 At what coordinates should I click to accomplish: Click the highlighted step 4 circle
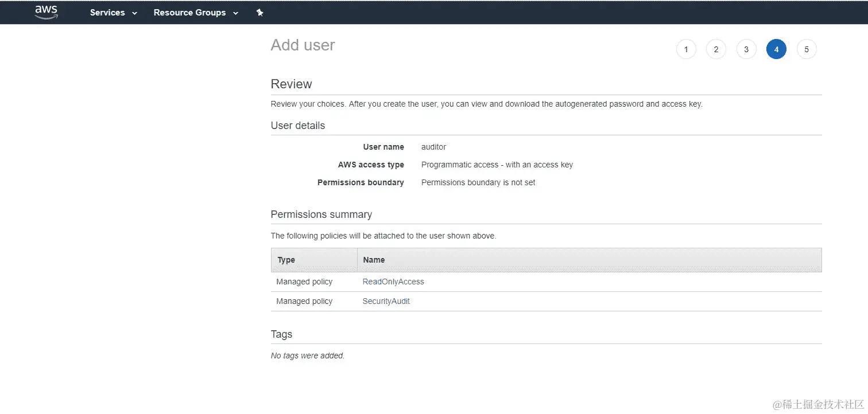[776, 49]
